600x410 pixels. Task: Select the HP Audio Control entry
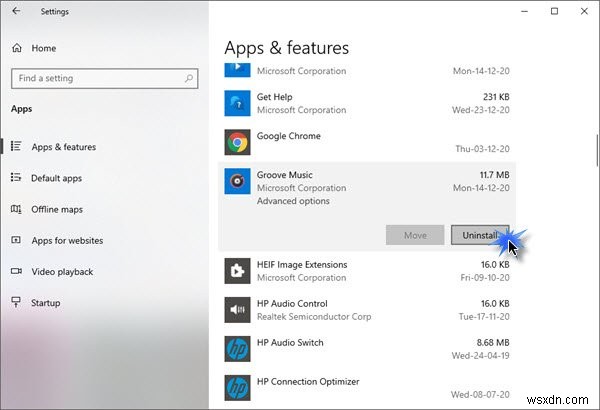367,310
